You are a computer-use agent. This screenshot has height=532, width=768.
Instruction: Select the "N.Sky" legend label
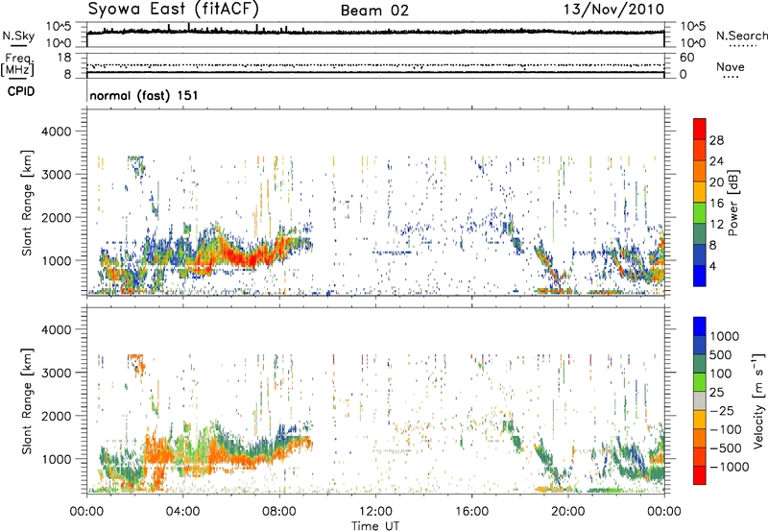point(18,36)
